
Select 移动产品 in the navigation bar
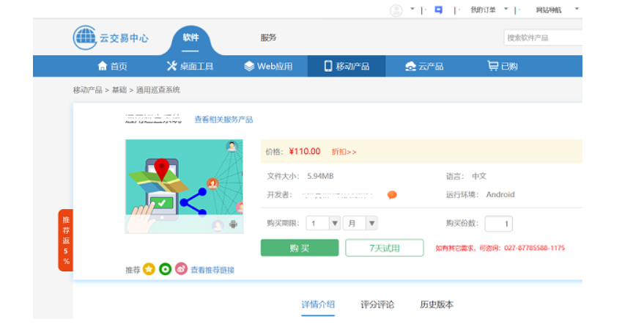[x=347, y=66]
